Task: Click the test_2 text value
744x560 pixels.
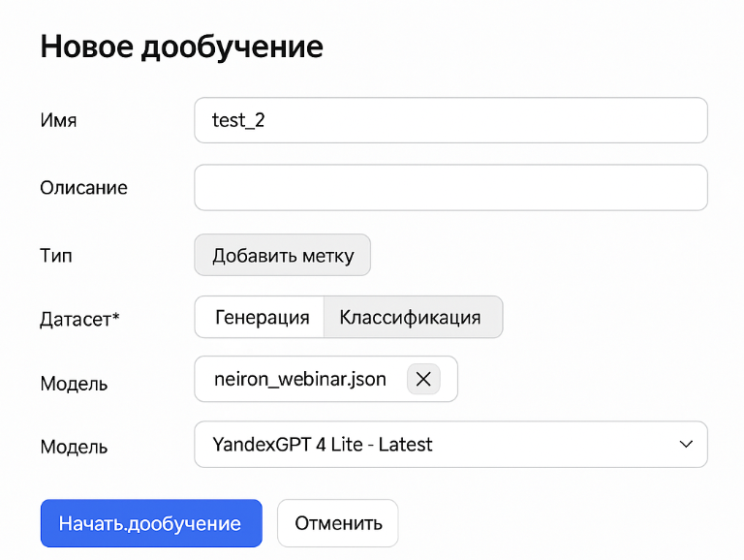Action: click(x=238, y=121)
